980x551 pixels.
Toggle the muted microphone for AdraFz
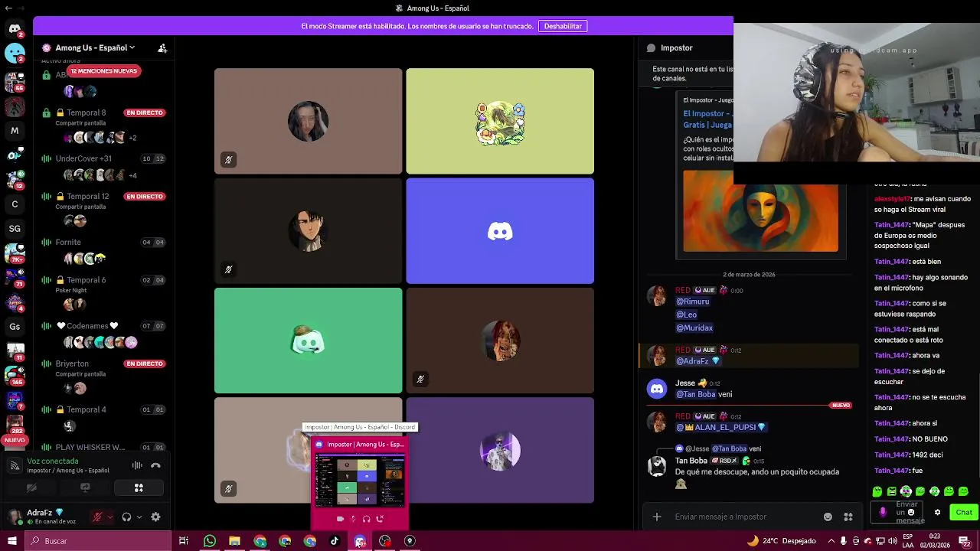[97, 517]
